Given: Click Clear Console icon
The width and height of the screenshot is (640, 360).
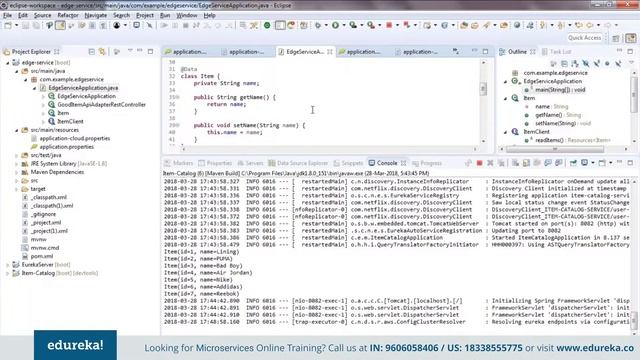Looking at the screenshot, I should click(x=516, y=163).
